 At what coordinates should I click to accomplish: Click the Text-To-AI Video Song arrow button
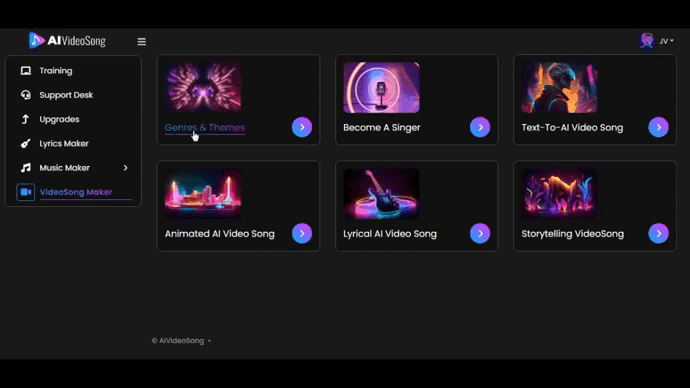tap(658, 127)
